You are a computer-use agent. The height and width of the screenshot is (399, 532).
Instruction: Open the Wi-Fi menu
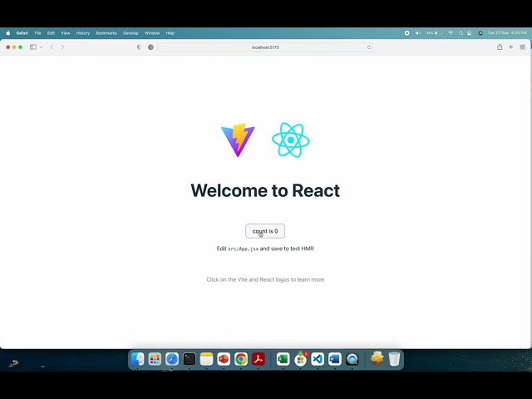[451, 33]
